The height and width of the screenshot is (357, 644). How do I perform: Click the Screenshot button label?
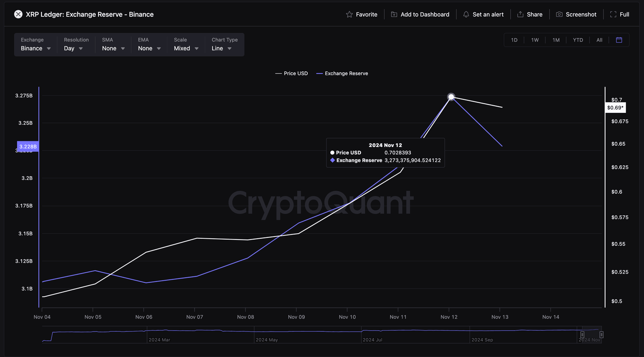[581, 14]
